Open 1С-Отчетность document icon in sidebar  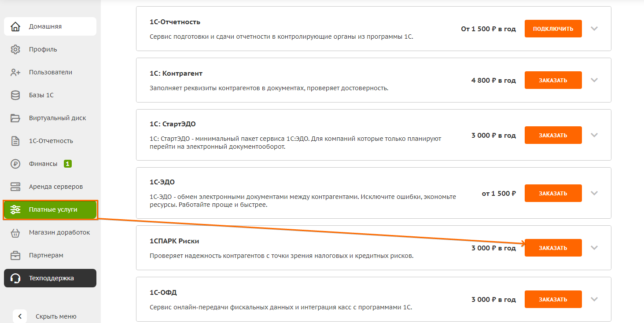pos(15,141)
